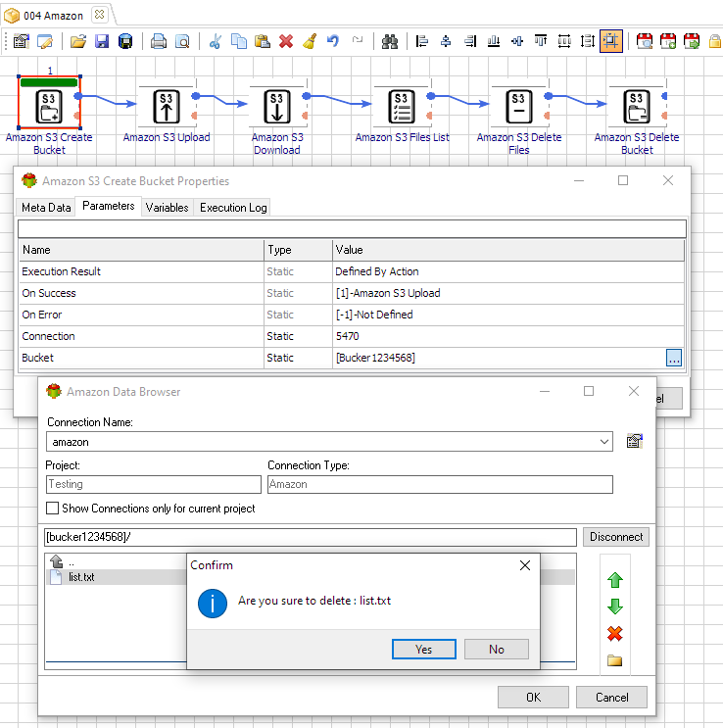Click the calendar icon with green plus
Image resolution: width=723 pixels, height=728 pixels.
[x=668, y=41]
